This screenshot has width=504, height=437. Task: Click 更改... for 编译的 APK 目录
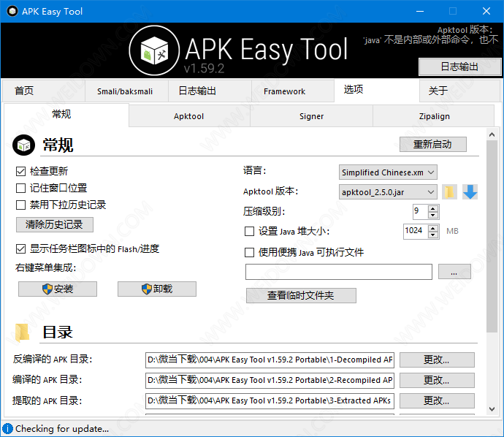point(437,381)
